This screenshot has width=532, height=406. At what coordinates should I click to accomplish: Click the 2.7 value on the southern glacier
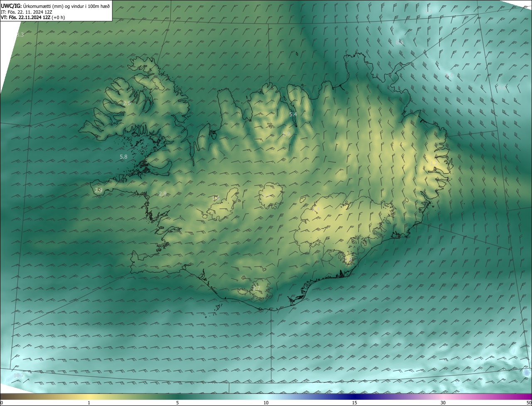pos(256,288)
